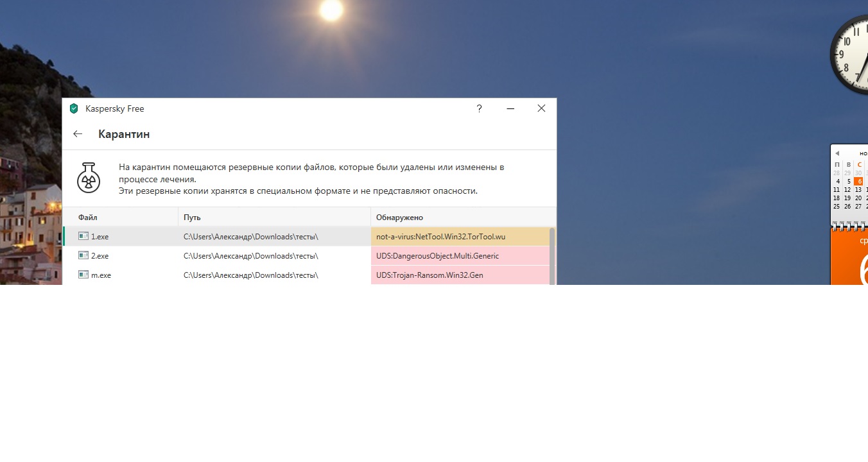The height and width of the screenshot is (462, 868).
Task: Select greyed day 29 in the calendar gadget
Action: tap(847, 173)
